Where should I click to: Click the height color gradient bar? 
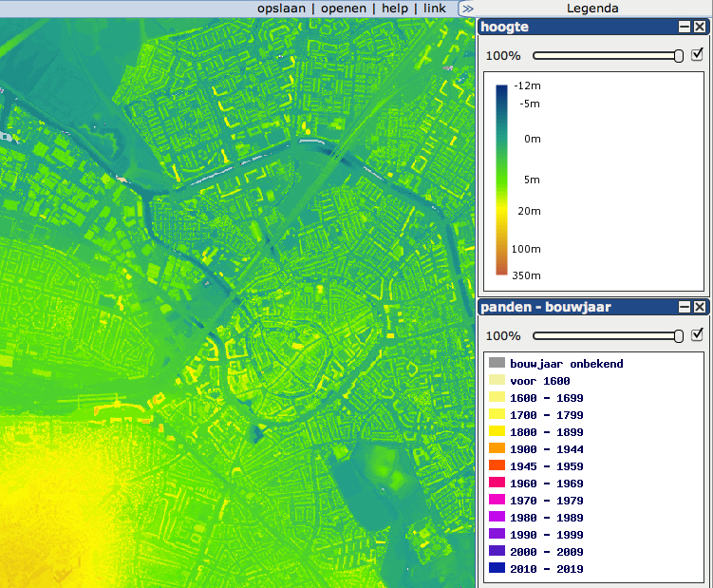coord(501,180)
